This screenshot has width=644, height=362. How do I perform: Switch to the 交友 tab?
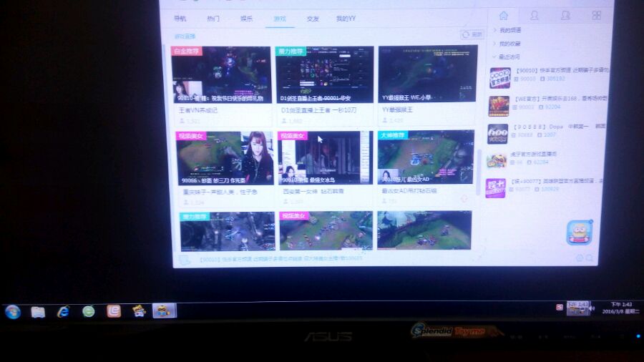click(x=313, y=19)
